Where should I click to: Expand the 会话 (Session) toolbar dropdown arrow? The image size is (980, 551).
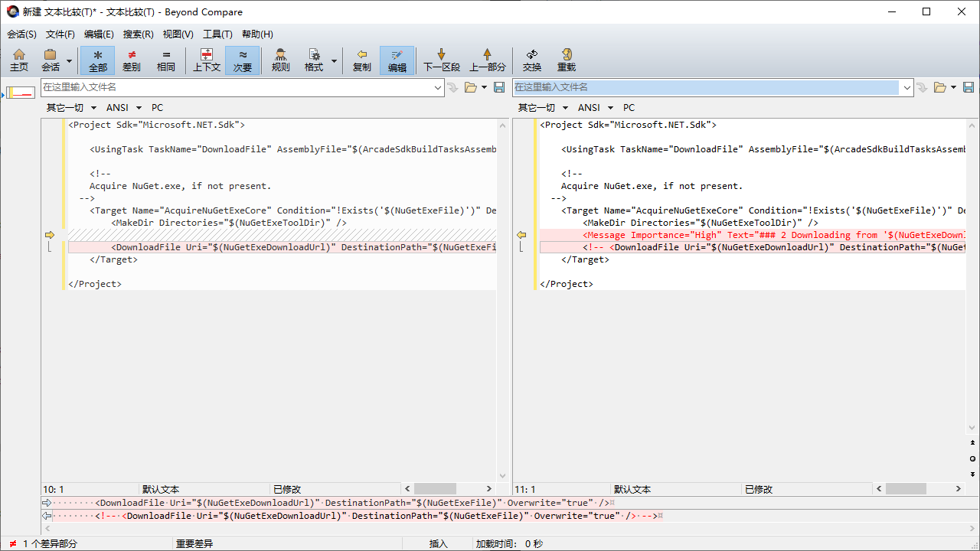click(x=70, y=61)
